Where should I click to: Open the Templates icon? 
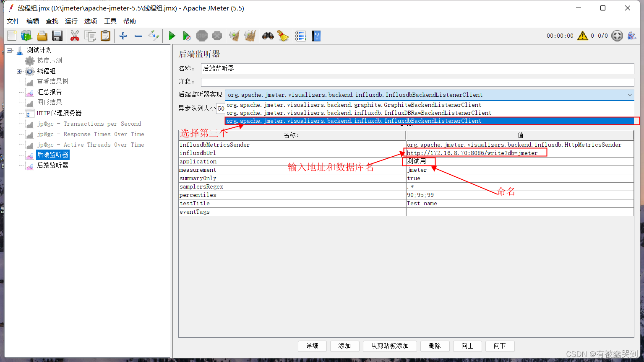tap(26, 36)
